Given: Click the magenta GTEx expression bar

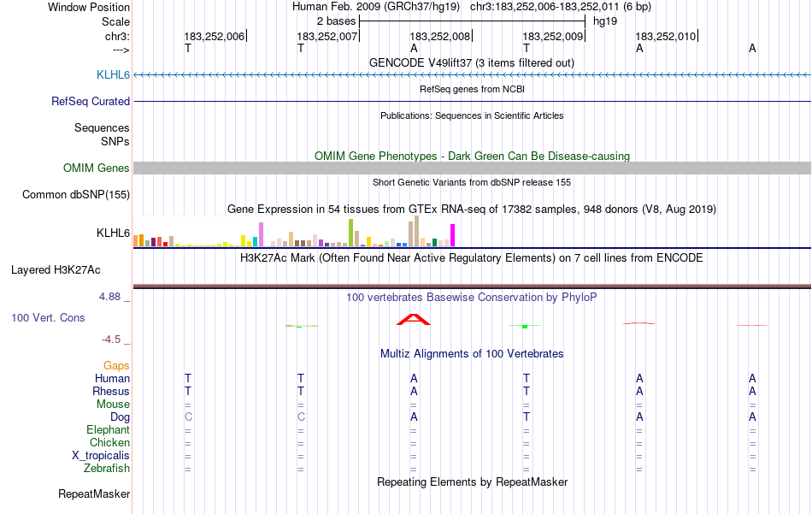Looking at the screenshot, I should coord(453,235).
